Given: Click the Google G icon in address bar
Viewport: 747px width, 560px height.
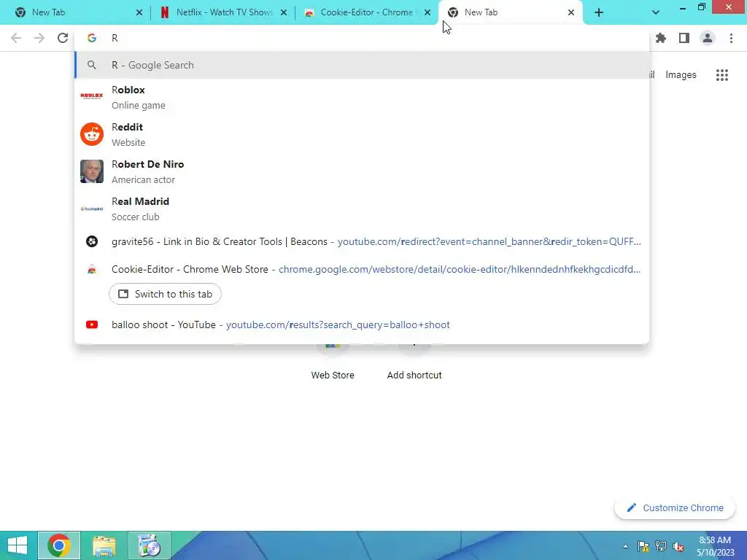Looking at the screenshot, I should (92, 38).
